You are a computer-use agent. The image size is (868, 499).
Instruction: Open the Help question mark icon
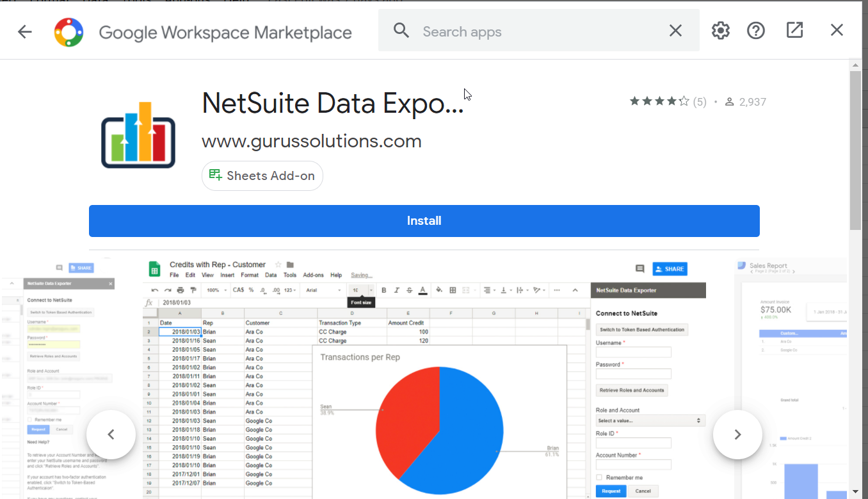click(756, 30)
